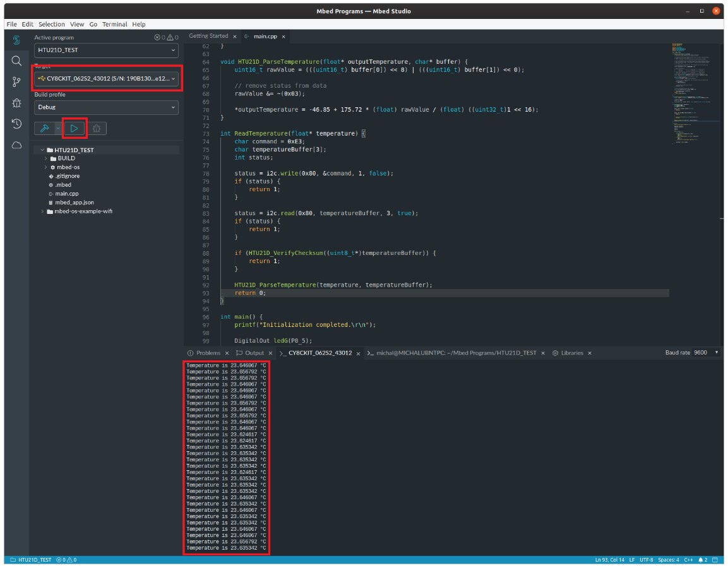Click the cloud icon in the sidebar

pyautogui.click(x=16, y=145)
